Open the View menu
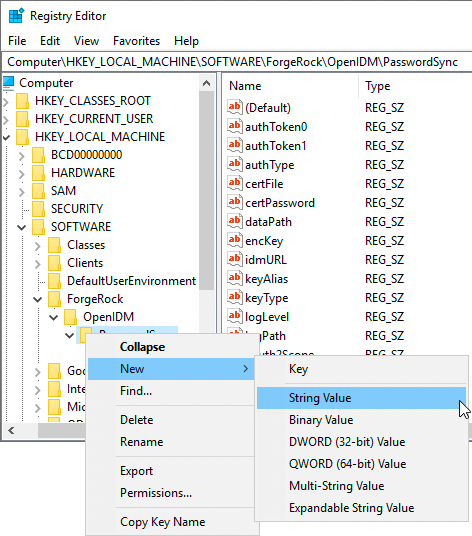 tap(86, 41)
